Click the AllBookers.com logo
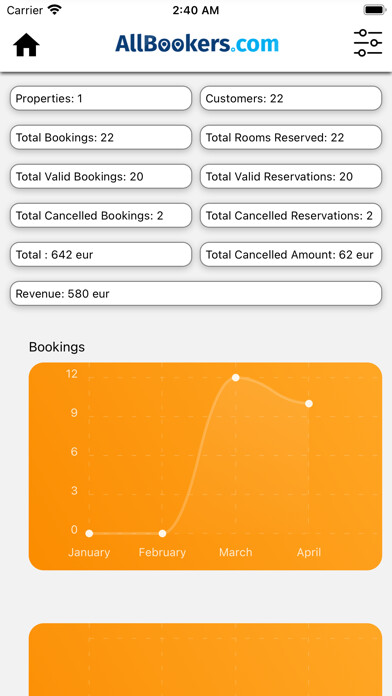Screen dimensions: 392x696 [x=197, y=44]
